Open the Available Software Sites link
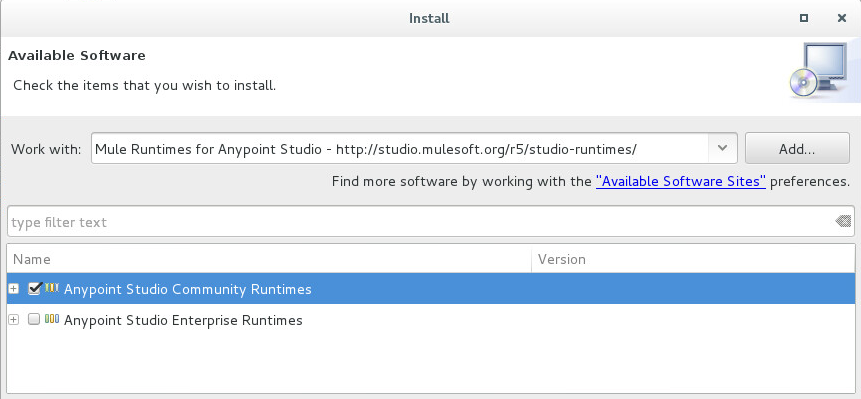The image size is (861, 399). point(680,181)
